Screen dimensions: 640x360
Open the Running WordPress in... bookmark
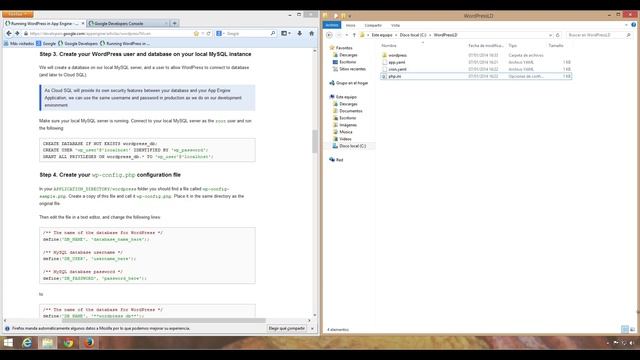tap(125, 43)
